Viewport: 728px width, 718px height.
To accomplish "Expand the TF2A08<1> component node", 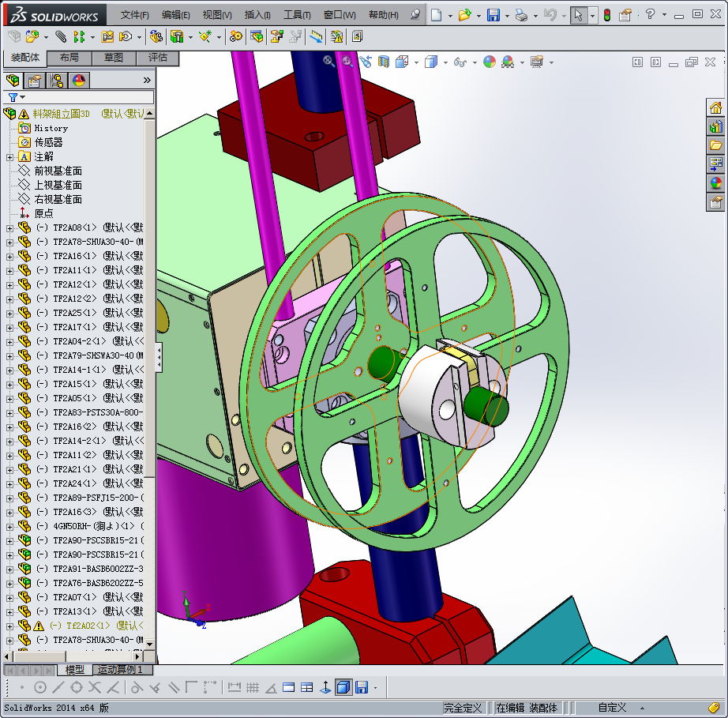I will click(x=10, y=228).
